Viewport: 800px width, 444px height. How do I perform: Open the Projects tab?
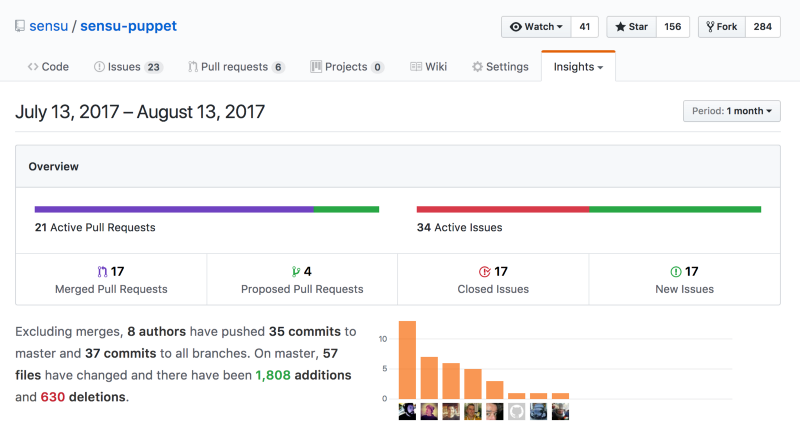[346, 67]
